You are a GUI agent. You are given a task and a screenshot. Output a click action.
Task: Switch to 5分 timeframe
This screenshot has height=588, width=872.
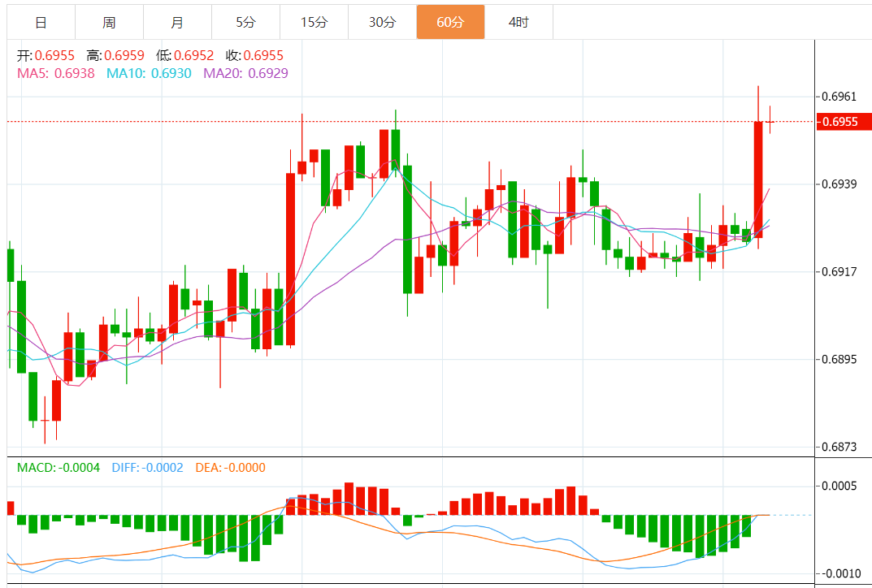tap(245, 22)
